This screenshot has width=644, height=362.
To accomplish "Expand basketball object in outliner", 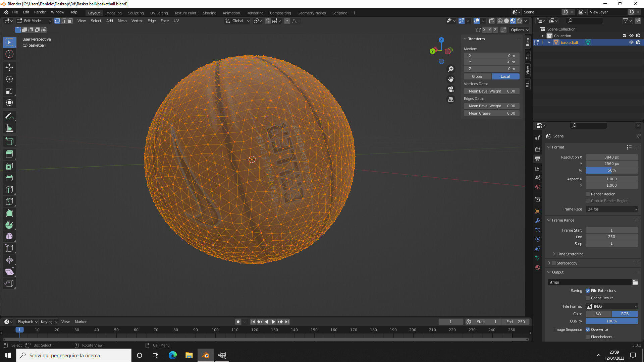I will tap(549, 43).
